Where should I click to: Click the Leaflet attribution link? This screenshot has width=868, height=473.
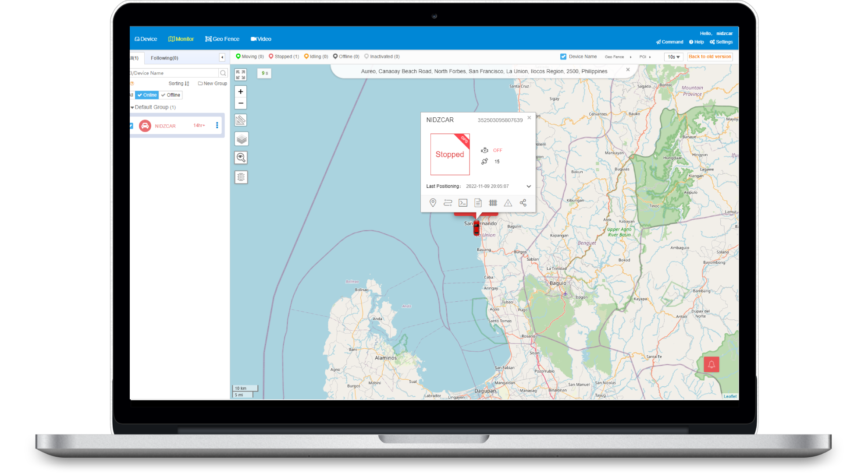click(x=730, y=396)
